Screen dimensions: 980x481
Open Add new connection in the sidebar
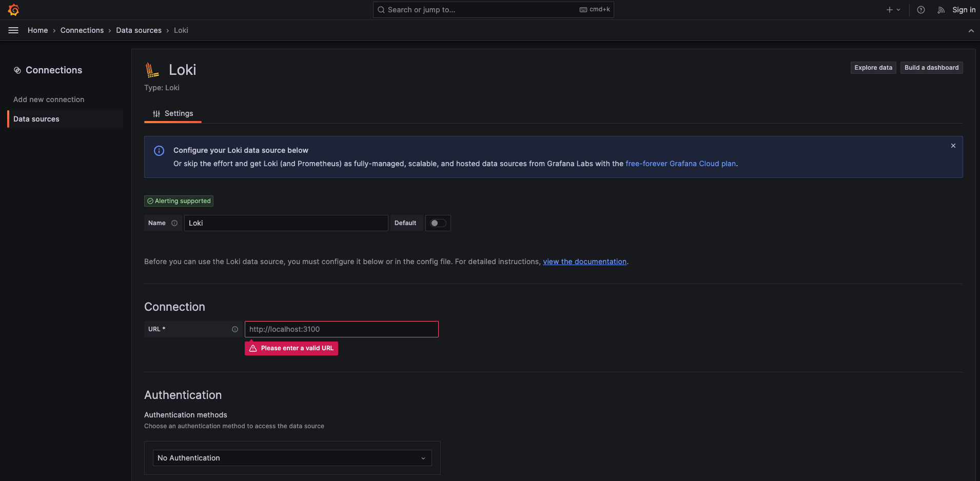(49, 99)
